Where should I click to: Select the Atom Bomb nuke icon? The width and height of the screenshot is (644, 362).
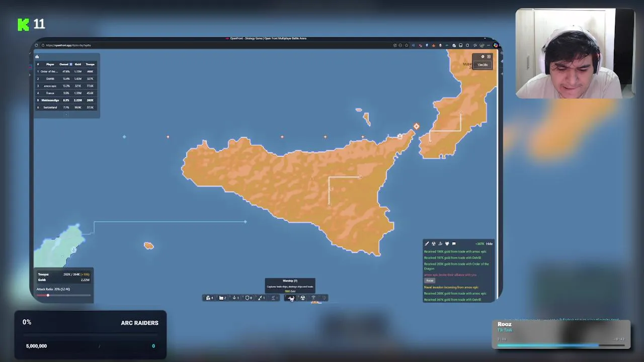tap(303, 298)
